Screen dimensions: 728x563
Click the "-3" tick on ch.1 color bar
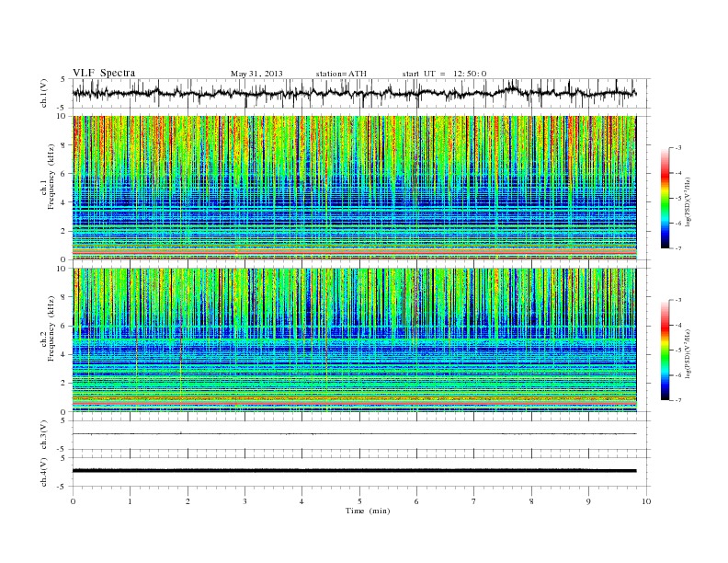point(678,148)
